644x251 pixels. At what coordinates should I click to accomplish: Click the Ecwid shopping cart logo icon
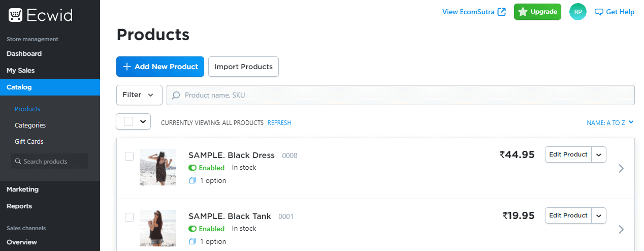[15, 15]
